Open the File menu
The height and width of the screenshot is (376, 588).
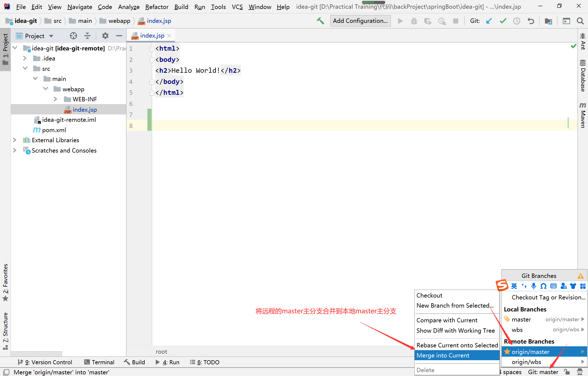click(21, 7)
